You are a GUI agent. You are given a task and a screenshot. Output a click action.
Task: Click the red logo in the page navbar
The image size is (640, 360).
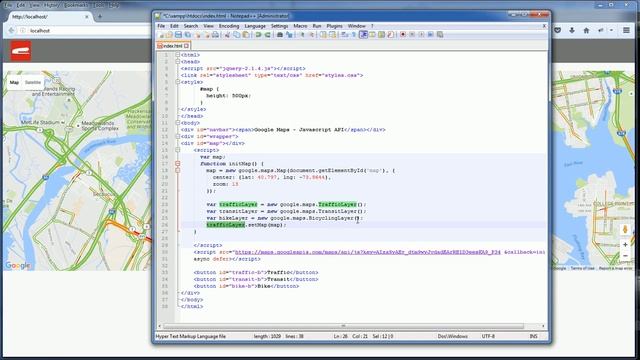(21, 51)
